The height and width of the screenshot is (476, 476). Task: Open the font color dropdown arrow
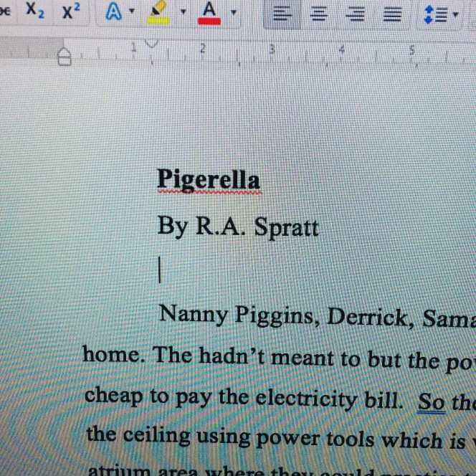(234, 13)
